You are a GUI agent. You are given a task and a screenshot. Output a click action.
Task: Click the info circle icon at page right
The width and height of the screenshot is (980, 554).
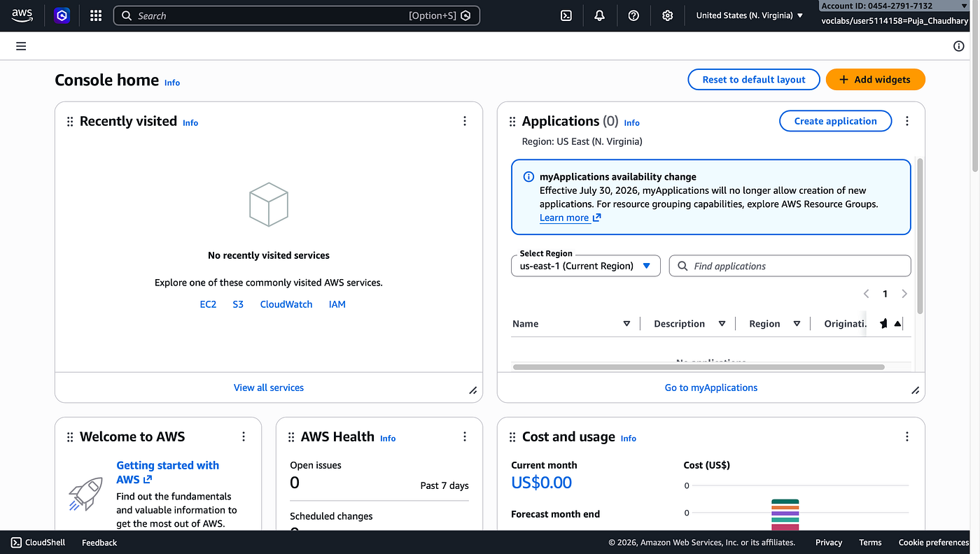(959, 46)
